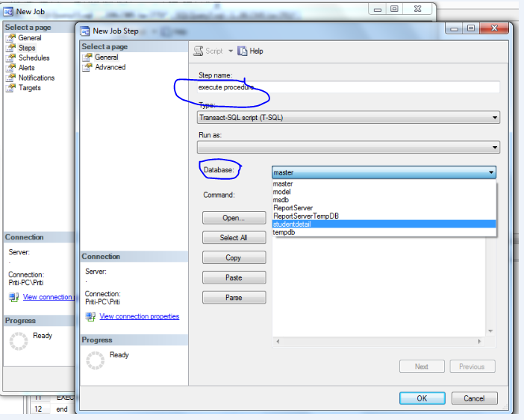
Task: Click command box horizontal scrollbar left arrow
Action: coord(278,341)
